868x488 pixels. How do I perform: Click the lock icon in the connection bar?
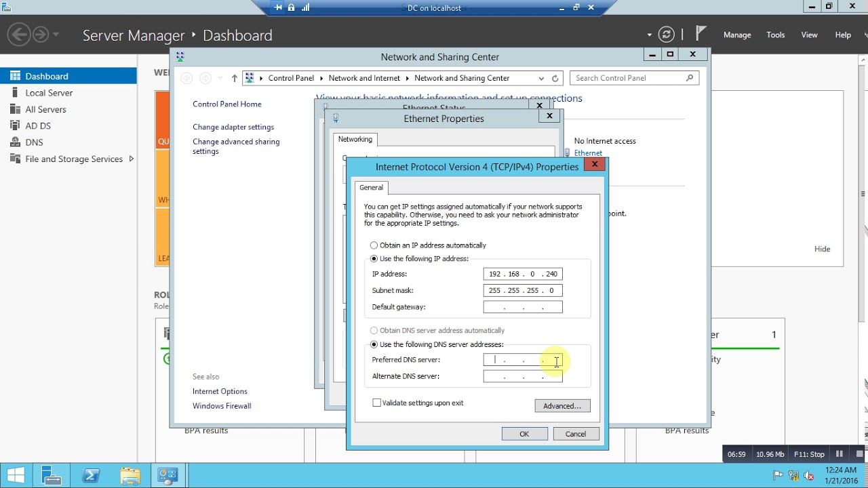[292, 7]
